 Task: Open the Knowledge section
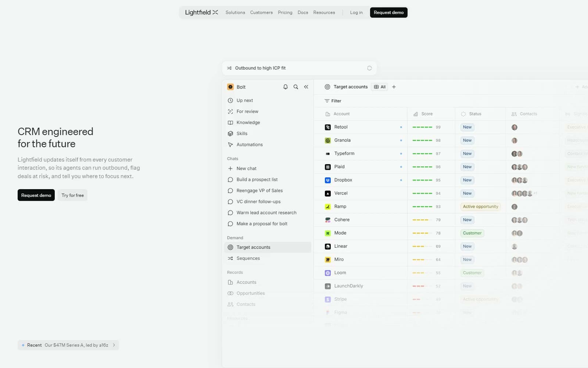268,123
